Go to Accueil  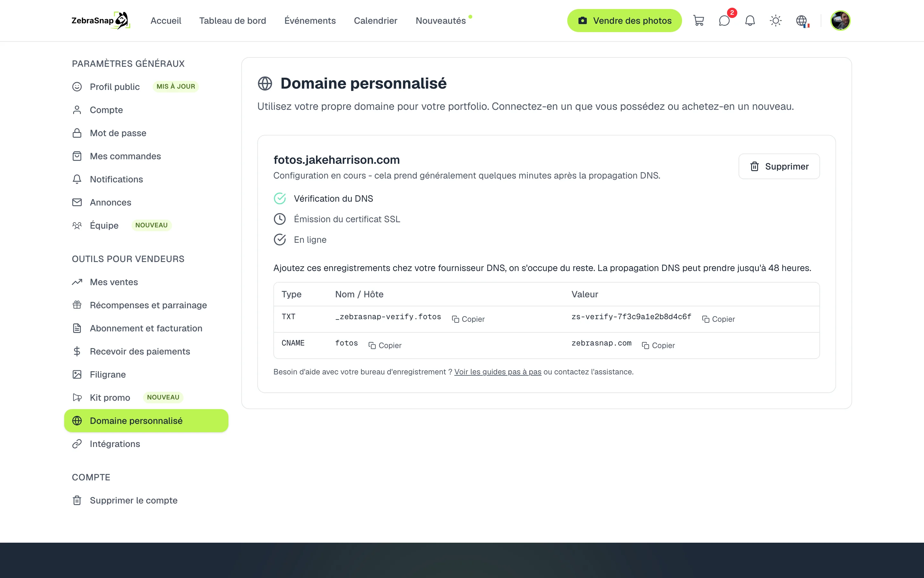(x=166, y=21)
